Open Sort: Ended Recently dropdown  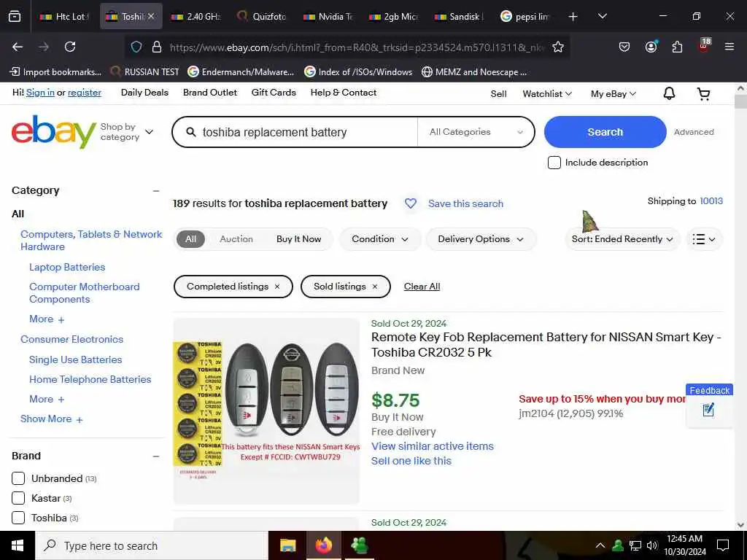point(622,239)
